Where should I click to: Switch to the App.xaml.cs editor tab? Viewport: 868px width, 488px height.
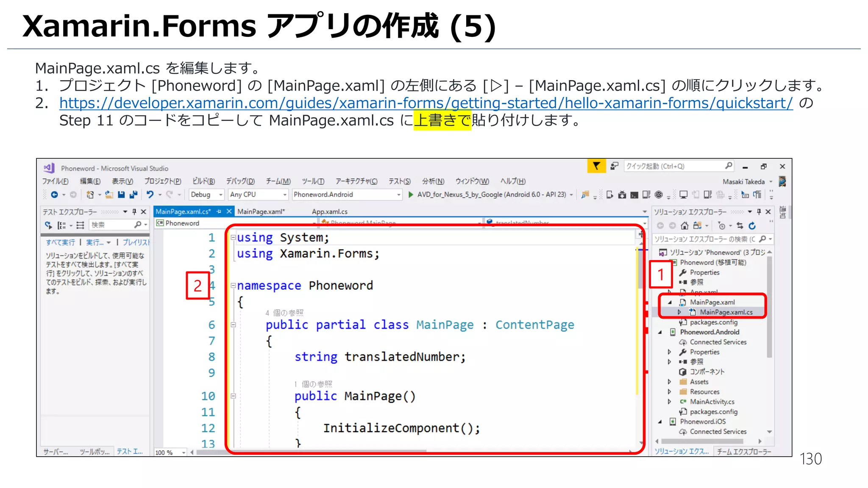pos(330,211)
